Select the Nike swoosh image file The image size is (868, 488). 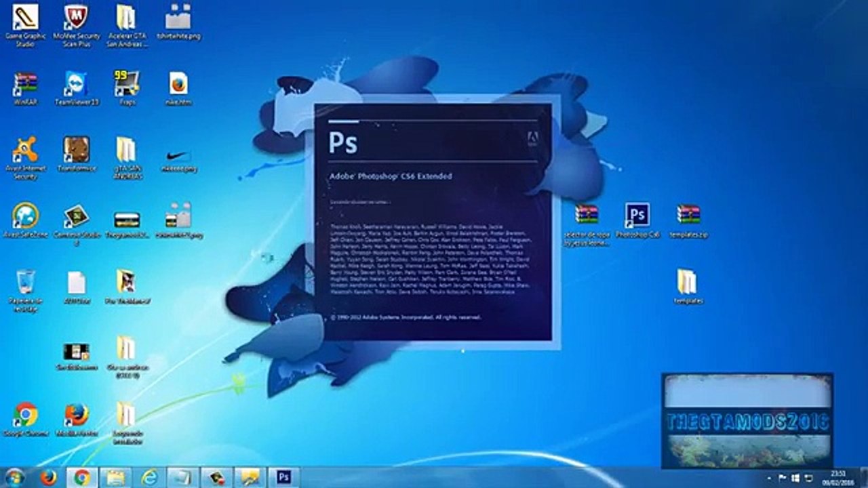point(178,159)
